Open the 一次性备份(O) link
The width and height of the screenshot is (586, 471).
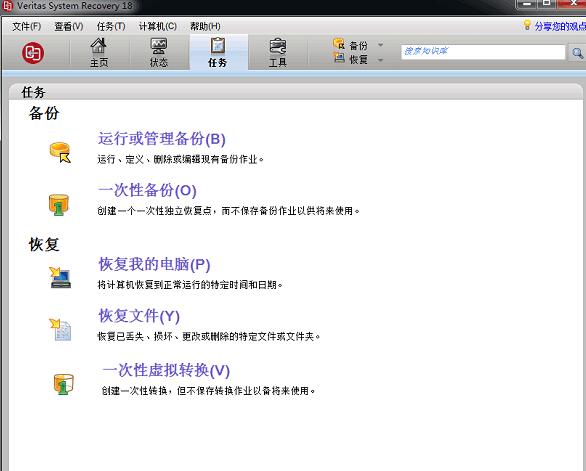tap(147, 190)
